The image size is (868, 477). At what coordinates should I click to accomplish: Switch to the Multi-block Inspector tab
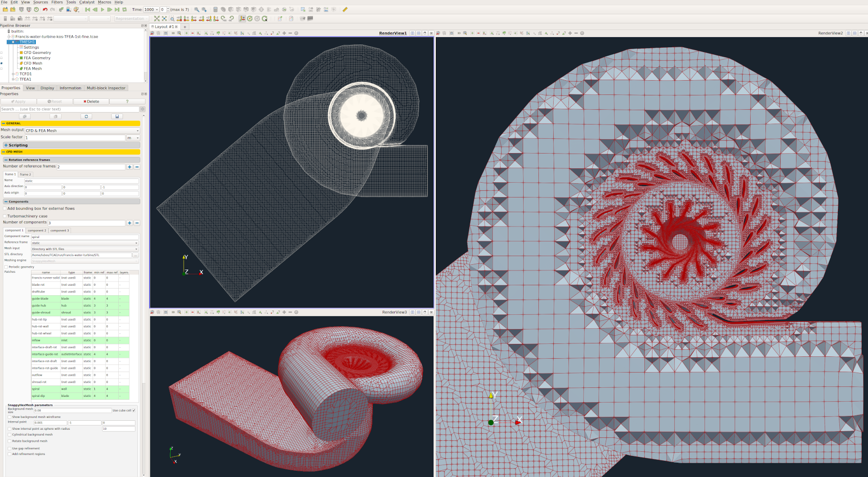coord(106,88)
